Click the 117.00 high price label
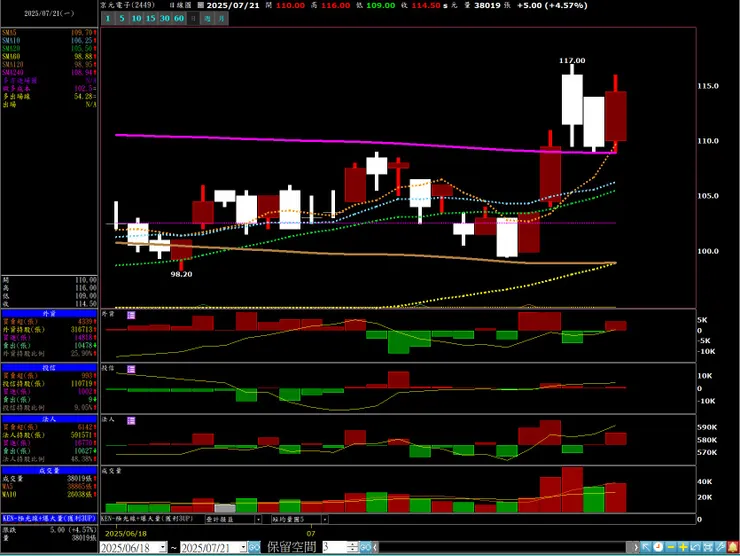 [x=572, y=60]
